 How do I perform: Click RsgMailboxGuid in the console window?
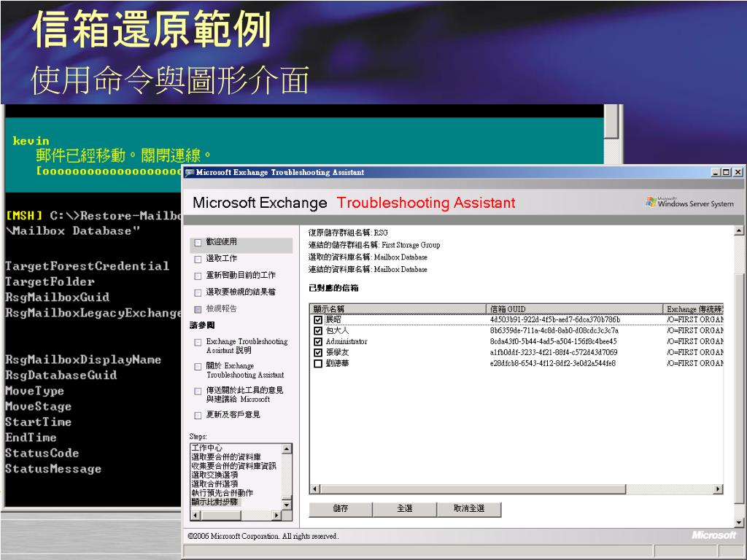(x=57, y=297)
